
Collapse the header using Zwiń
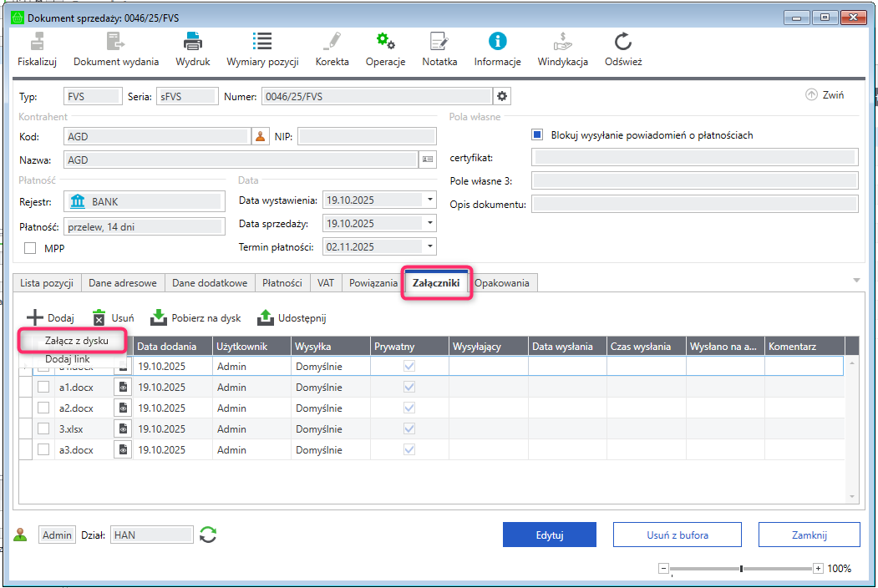tap(825, 95)
